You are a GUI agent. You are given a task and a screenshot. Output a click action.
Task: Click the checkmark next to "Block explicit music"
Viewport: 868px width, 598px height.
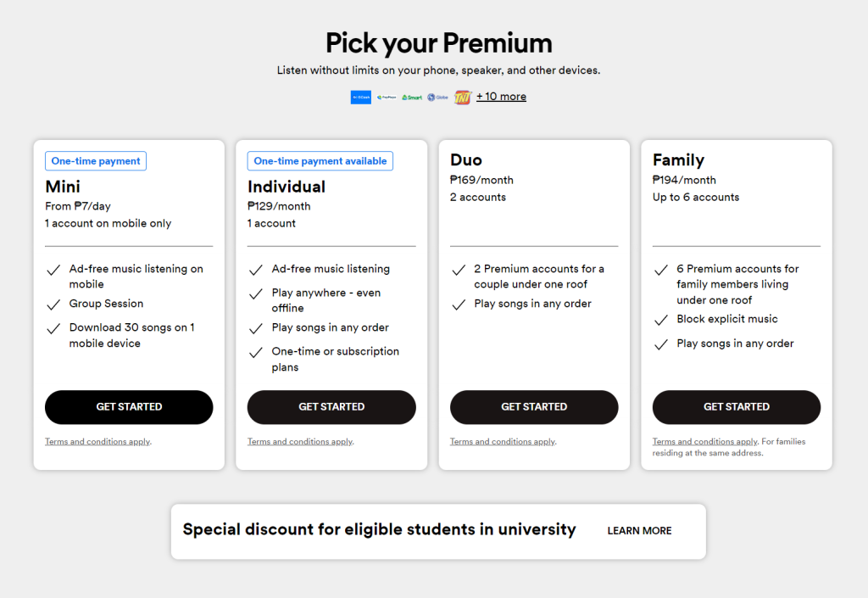(661, 320)
